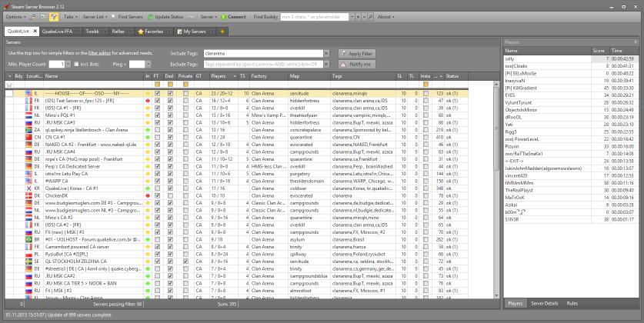Toggle Private checkbox for CN CA #1 server
The image size is (644, 323).
click(185, 137)
